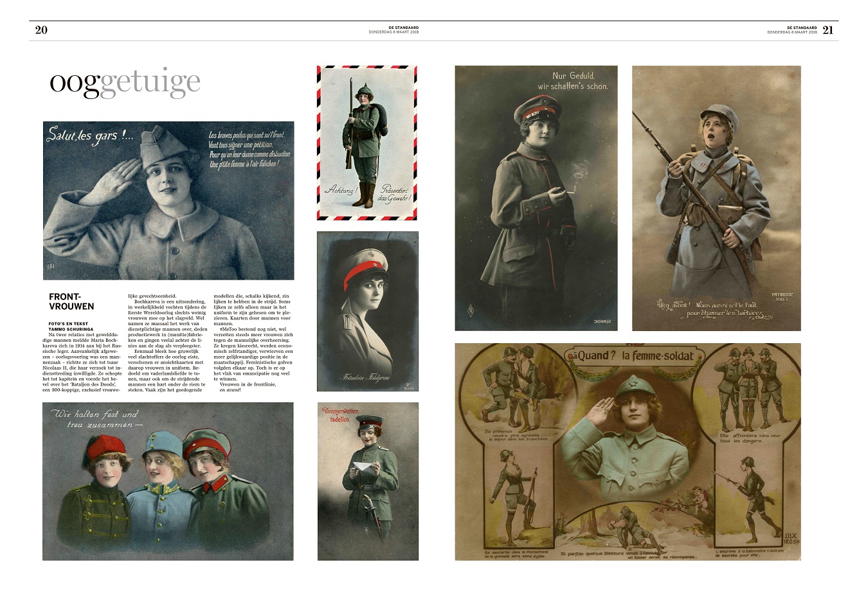Click the paragraph starting 'Na twee relaties'
The width and height of the screenshot is (868, 608).
click(x=82, y=362)
